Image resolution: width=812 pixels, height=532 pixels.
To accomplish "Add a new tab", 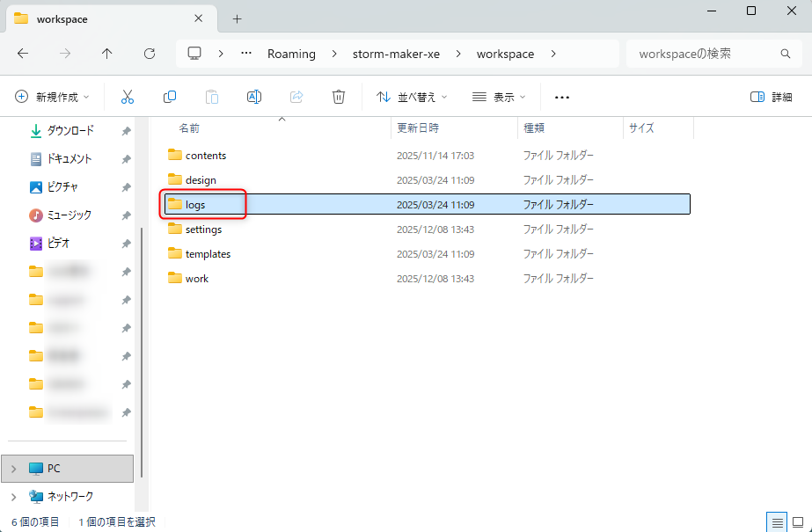I will point(237,18).
